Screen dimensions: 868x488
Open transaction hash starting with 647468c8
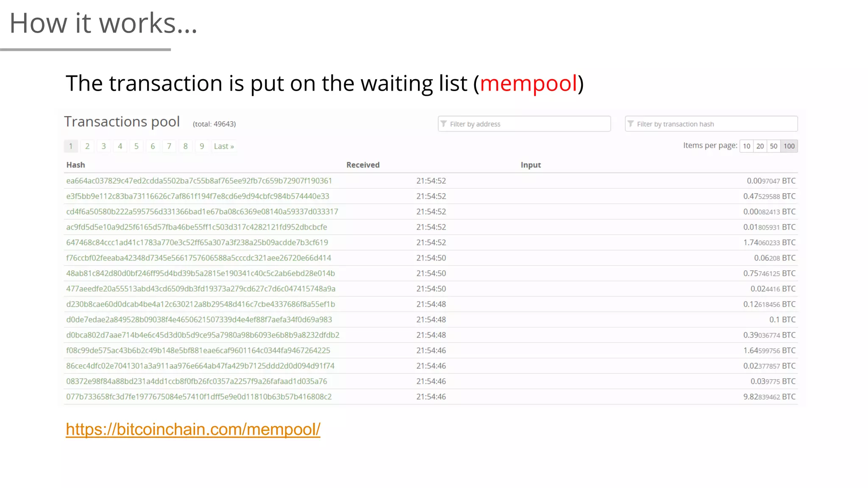[x=197, y=242]
